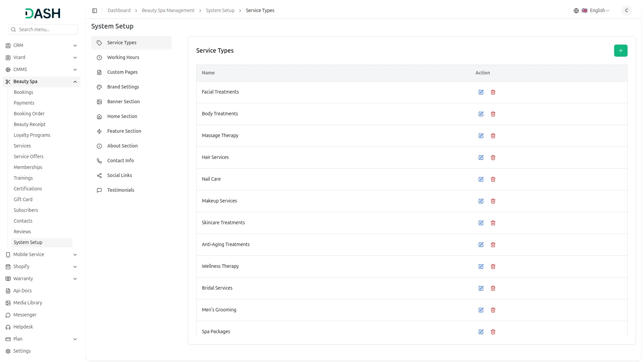The height and width of the screenshot is (362, 644).
Task: Expand the CRM menu
Action: click(x=42, y=45)
